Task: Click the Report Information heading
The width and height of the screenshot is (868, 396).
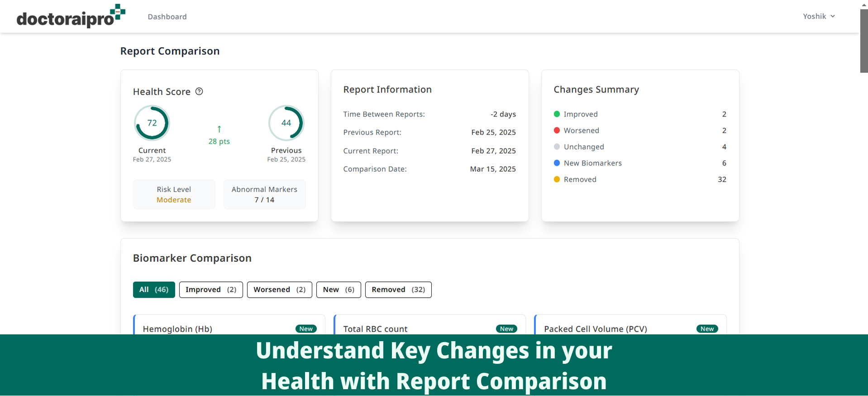Action: tap(387, 90)
